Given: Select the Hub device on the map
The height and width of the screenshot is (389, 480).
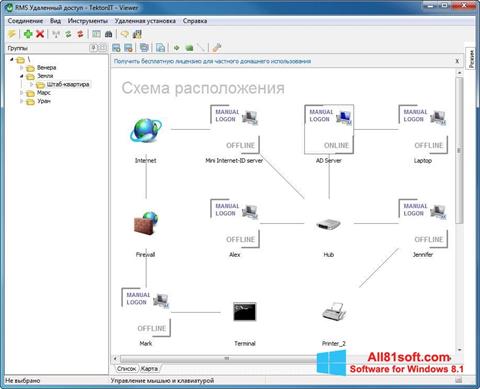Looking at the screenshot, I should click(x=328, y=224).
